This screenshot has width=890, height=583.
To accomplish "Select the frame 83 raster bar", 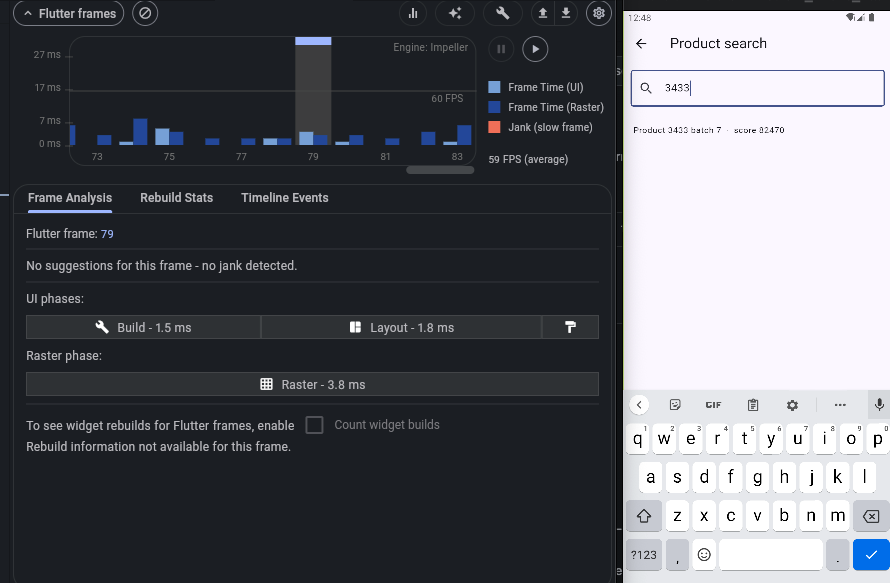I will [x=464, y=135].
